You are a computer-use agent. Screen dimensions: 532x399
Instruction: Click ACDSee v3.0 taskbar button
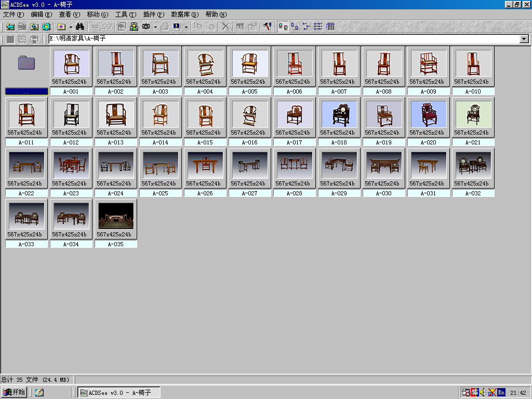pos(119,392)
